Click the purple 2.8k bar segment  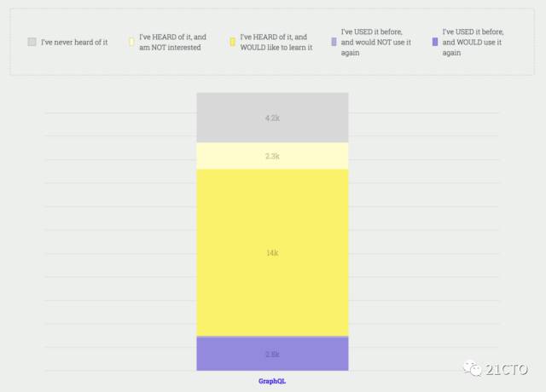[x=272, y=354]
